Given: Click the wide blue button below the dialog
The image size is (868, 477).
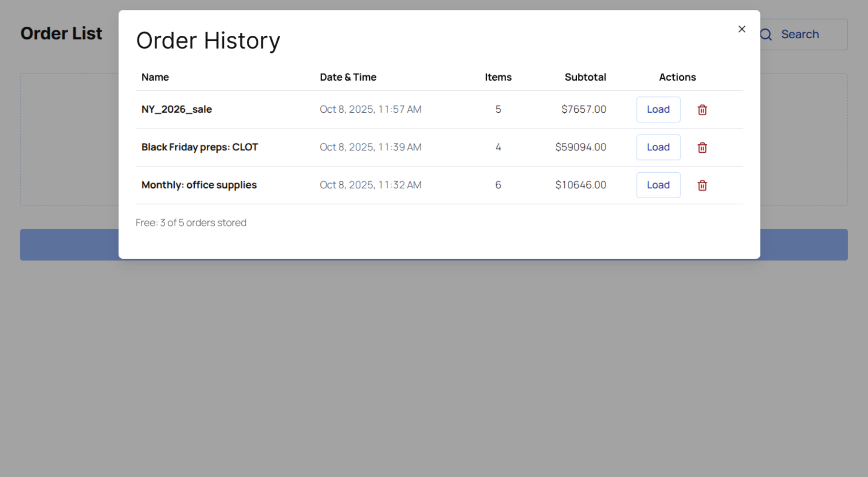Looking at the screenshot, I should coord(434,244).
